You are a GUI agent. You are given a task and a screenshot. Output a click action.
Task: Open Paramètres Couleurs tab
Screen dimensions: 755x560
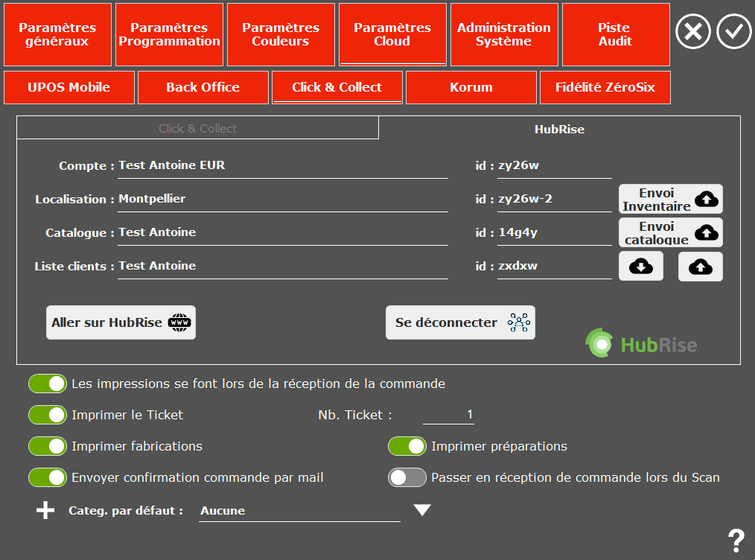click(x=281, y=35)
